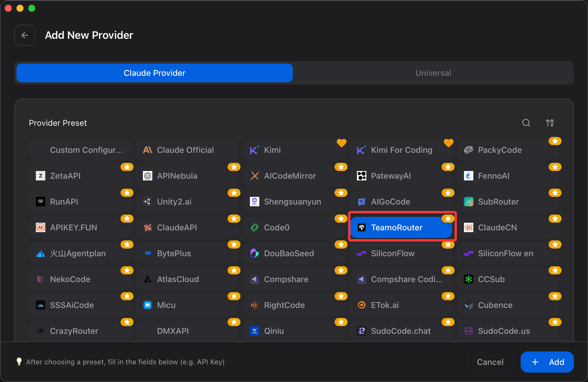Click the ClaudeCN logo icon

[469, 227]
